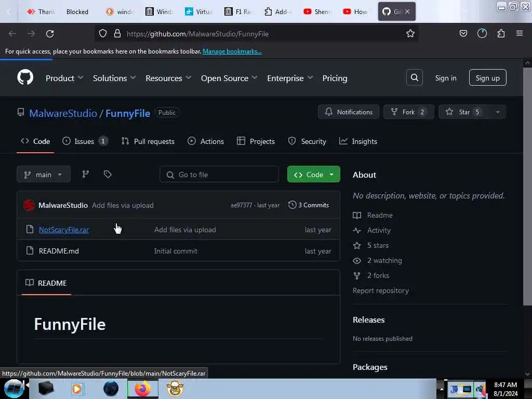This screenshot has height=399, width=532.
Task: Click Report repository link
Action: 380,290
